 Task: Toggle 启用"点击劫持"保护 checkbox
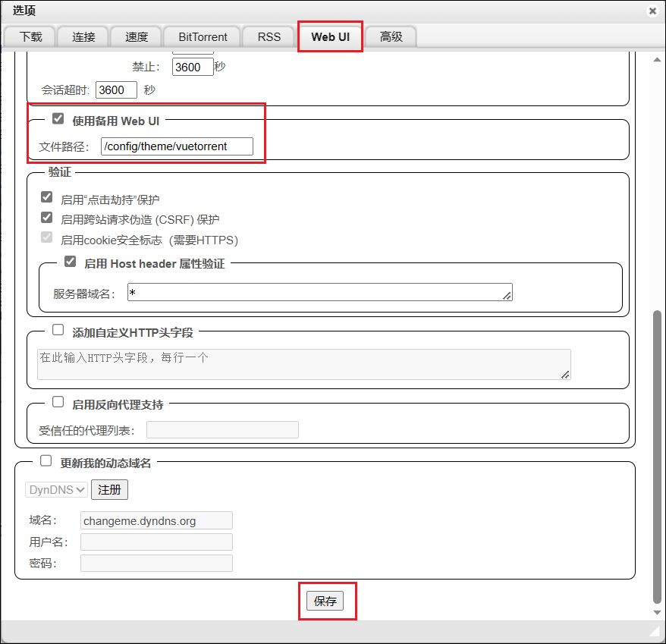point(47,199)
